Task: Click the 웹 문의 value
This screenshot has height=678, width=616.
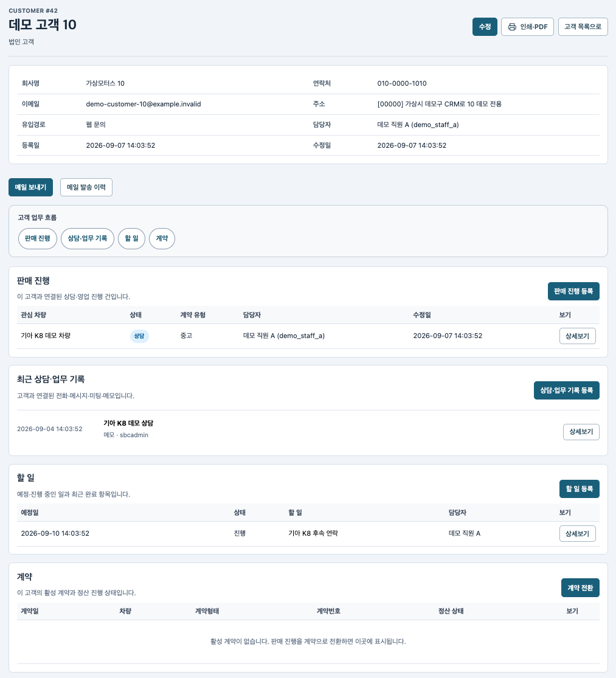Action: coord(96,125)
